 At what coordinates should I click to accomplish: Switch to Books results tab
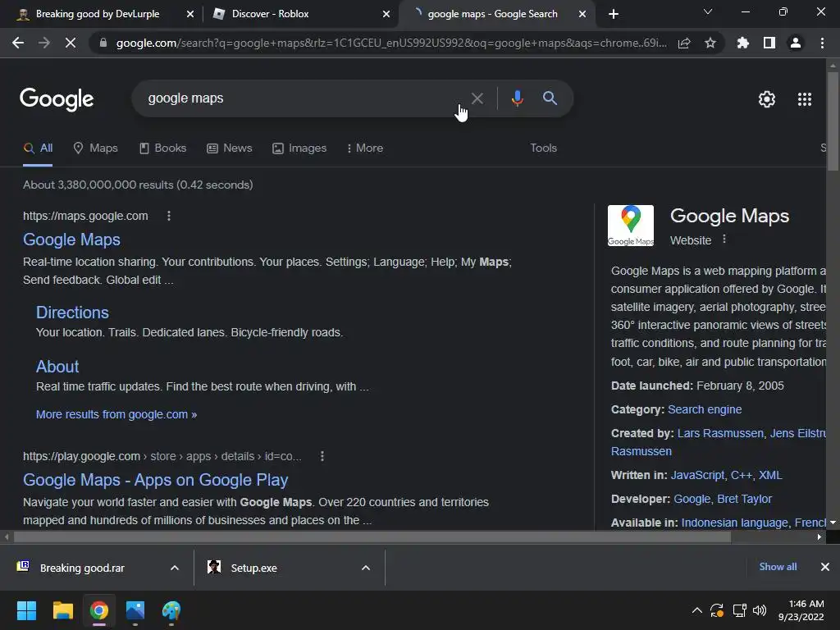pyautogui.click(x=163, y=148)
